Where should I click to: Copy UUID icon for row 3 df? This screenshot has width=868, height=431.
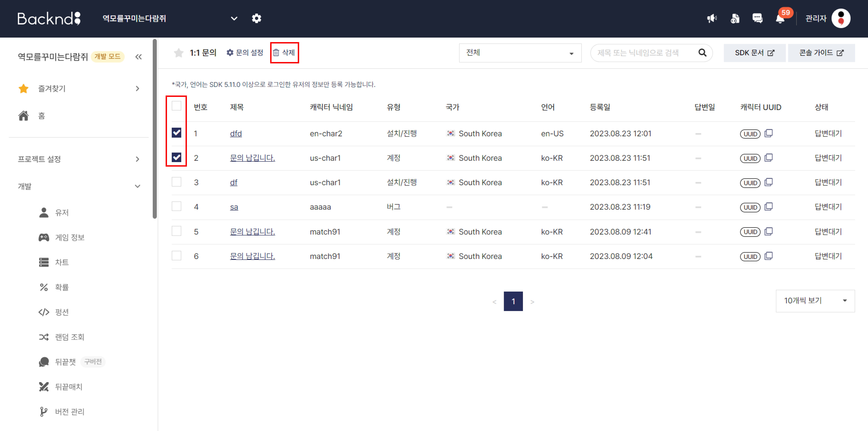click(x=769, y=182)
